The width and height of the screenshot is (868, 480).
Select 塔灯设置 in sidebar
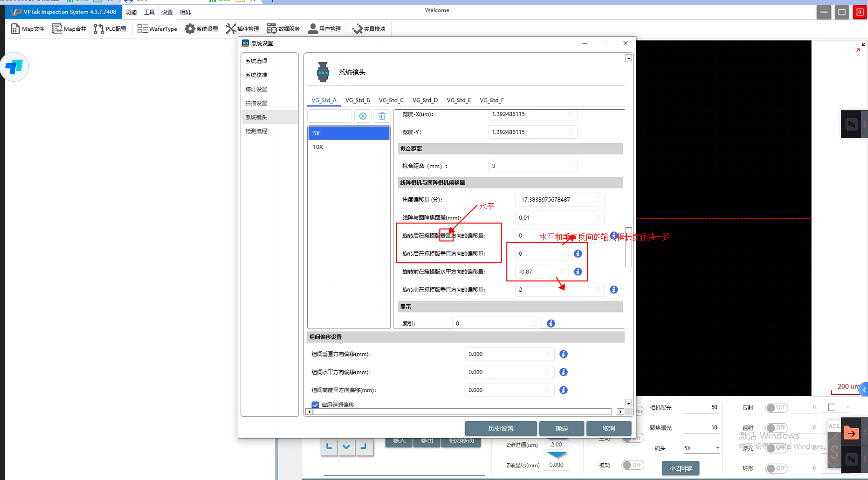(x=269, y=89)
